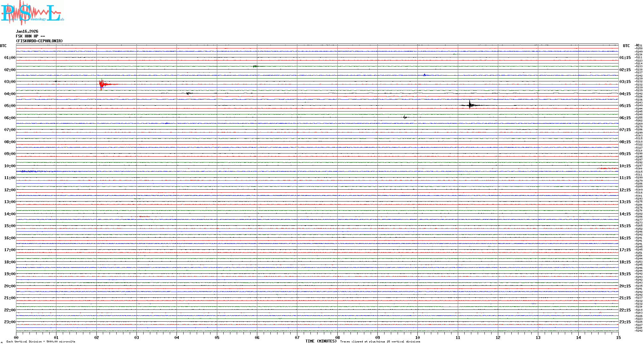Click the (FISKARDO-CEPHALONIA) location text
644x346 pixels.
[39, 41]
